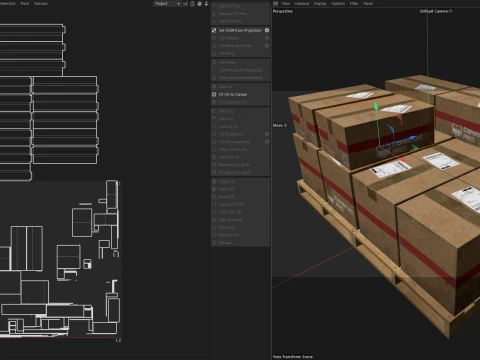Open the viewport Options menu
The height and width of the screenshot is (360, 480).
pyautogui.click(x=338, y=4)
